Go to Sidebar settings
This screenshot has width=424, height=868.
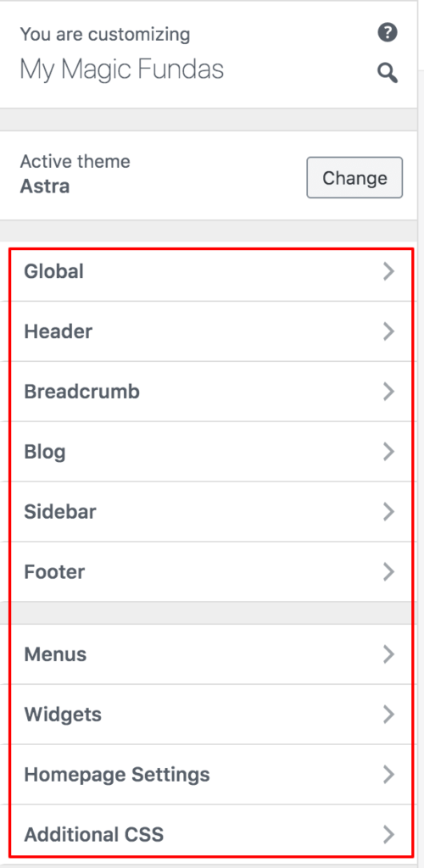(x=210, y=512)
